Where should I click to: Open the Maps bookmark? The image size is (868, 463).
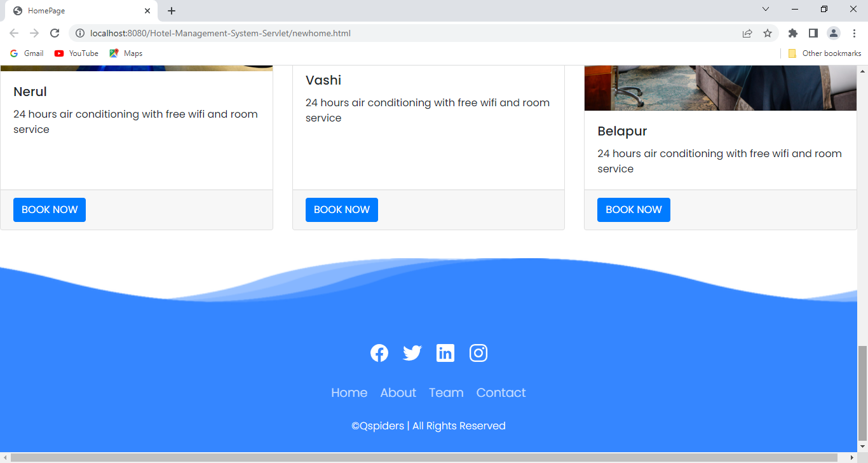pyautogui.click(x=126, y=53)
